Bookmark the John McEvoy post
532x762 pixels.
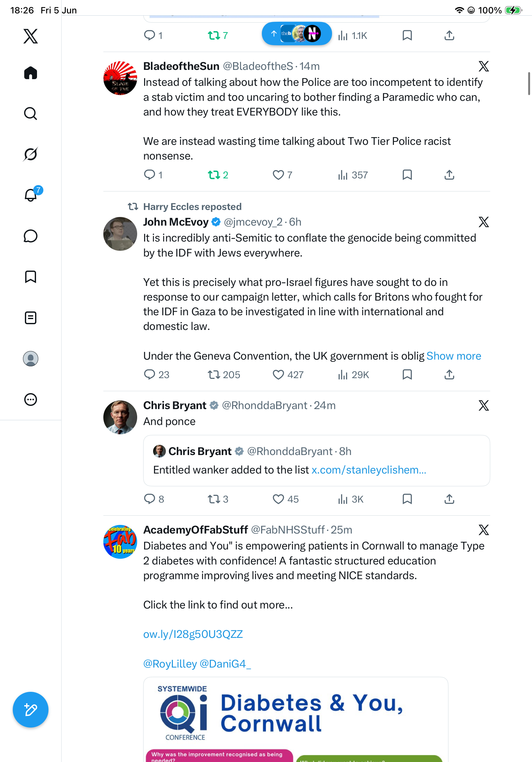point(407,375)
